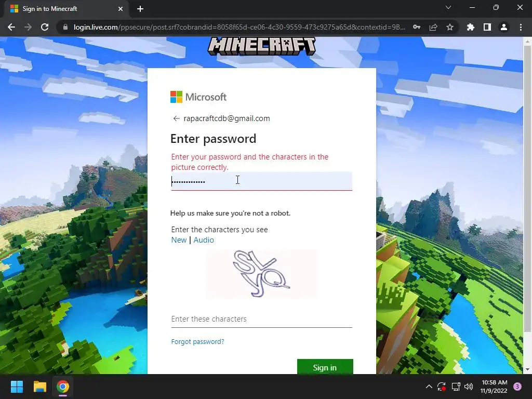Bookmark this page with the star icon
The width and height of the screenshot is (532, 399).
coord(450,27)
